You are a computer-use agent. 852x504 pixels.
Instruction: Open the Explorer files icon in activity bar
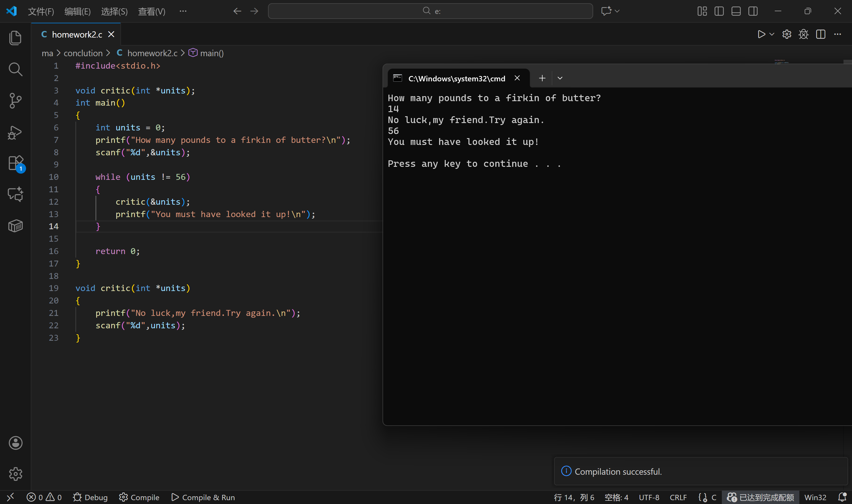(15, 38)
